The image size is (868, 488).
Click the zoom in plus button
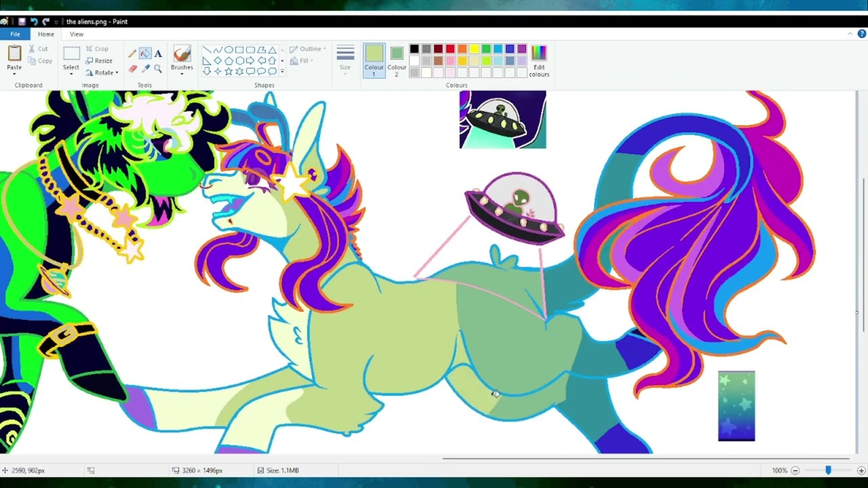[x=861, y=470]
